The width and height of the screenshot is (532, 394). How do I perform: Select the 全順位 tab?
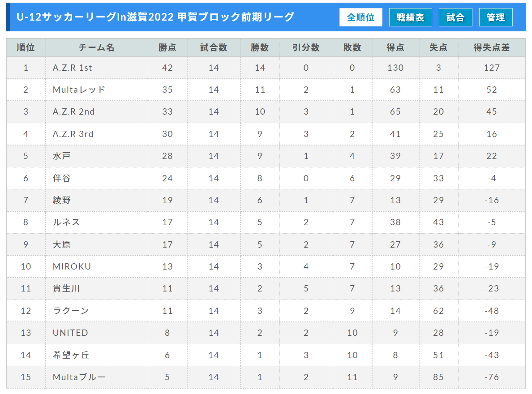click(x=360, y=17)
